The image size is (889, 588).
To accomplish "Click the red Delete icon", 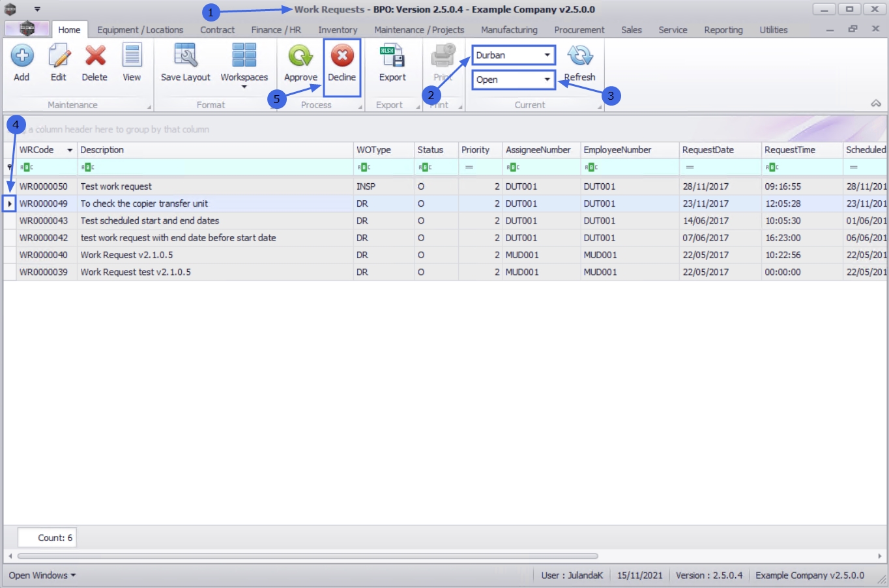I will click(95, 55).
